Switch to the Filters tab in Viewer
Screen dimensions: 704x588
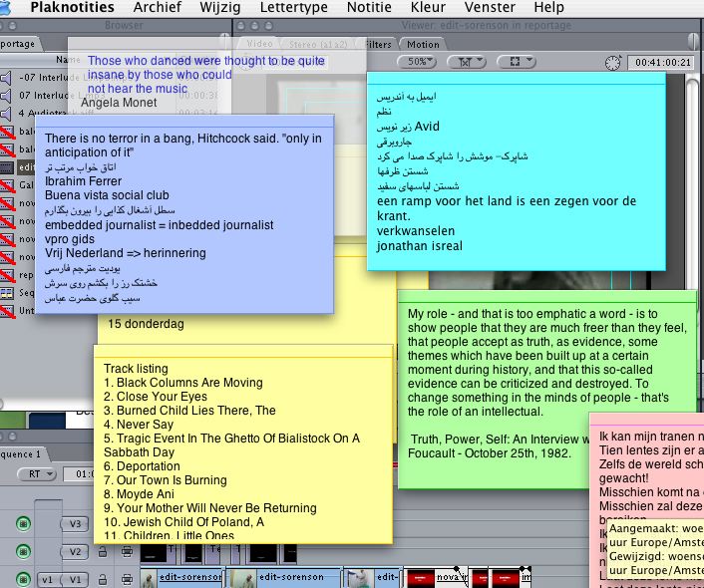379,45
